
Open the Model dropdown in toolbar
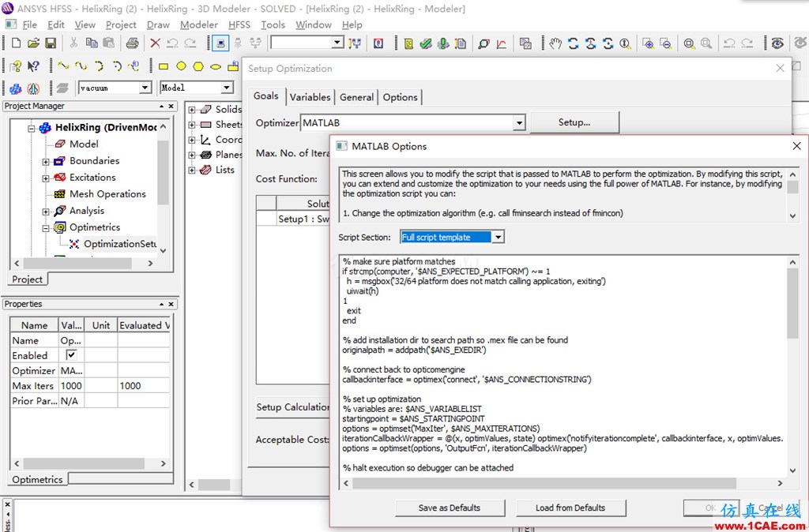pyautogui.click(x=227, y=88)
